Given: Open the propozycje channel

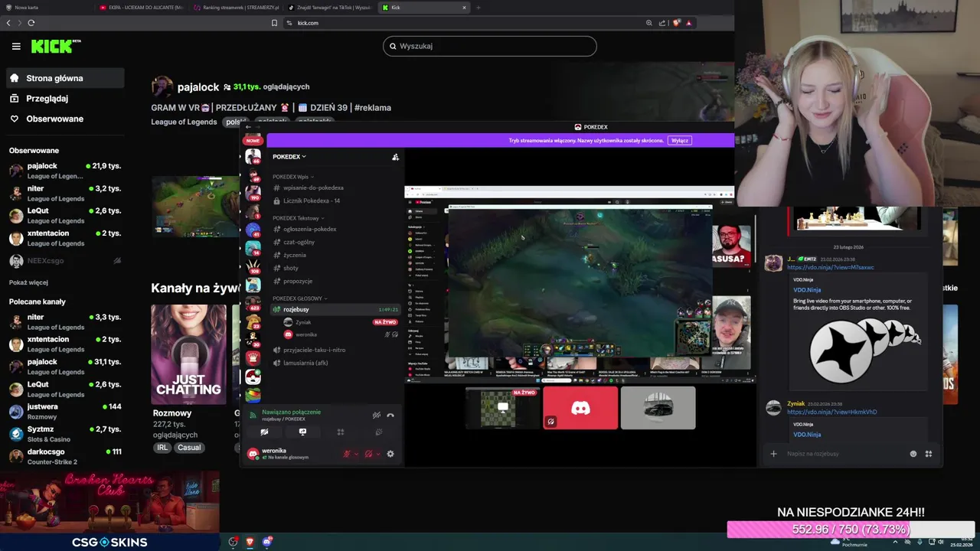Looking at the screenshot, I should click(x=334, y=281).
